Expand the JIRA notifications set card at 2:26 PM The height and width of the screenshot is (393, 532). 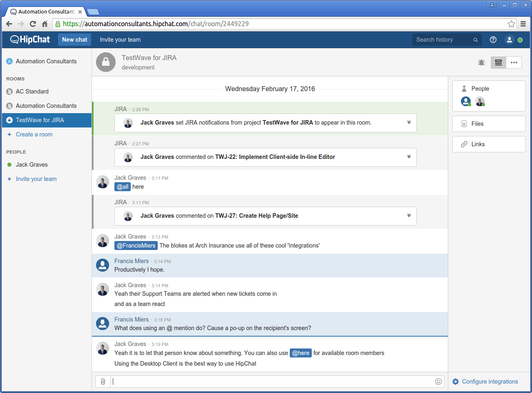point(409,123)
